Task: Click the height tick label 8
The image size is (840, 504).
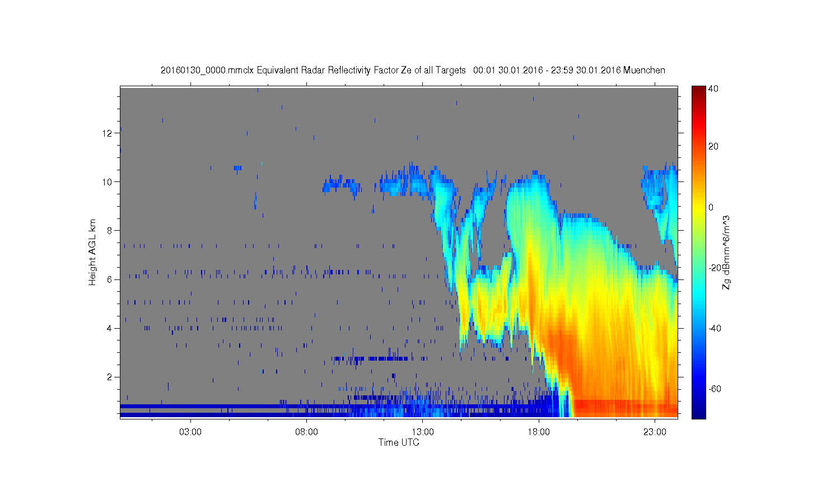Action: point(110,230)
